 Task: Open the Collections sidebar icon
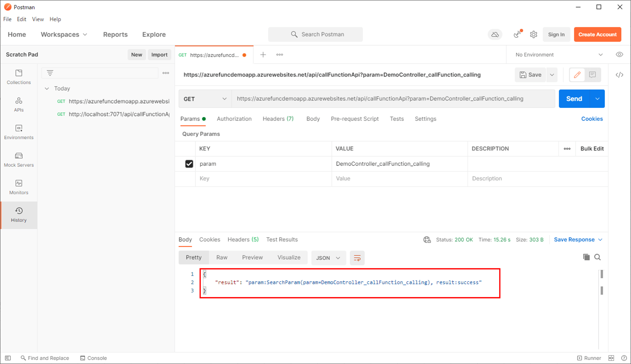click(19, 77)
